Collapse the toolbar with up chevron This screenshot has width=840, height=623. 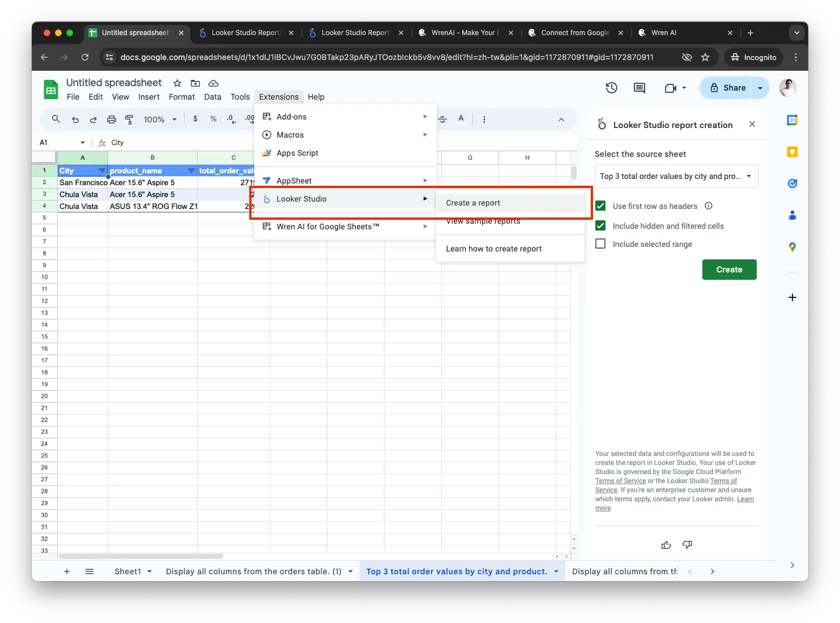click(561, 120)
